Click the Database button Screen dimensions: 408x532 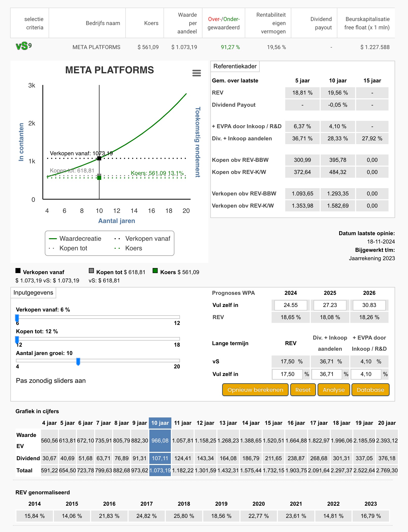click(x=370, y=390)
